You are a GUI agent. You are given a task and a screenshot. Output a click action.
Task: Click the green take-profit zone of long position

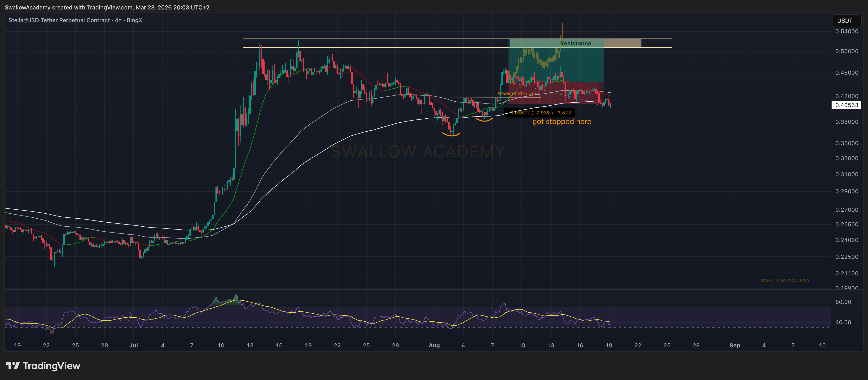(556, 60)
